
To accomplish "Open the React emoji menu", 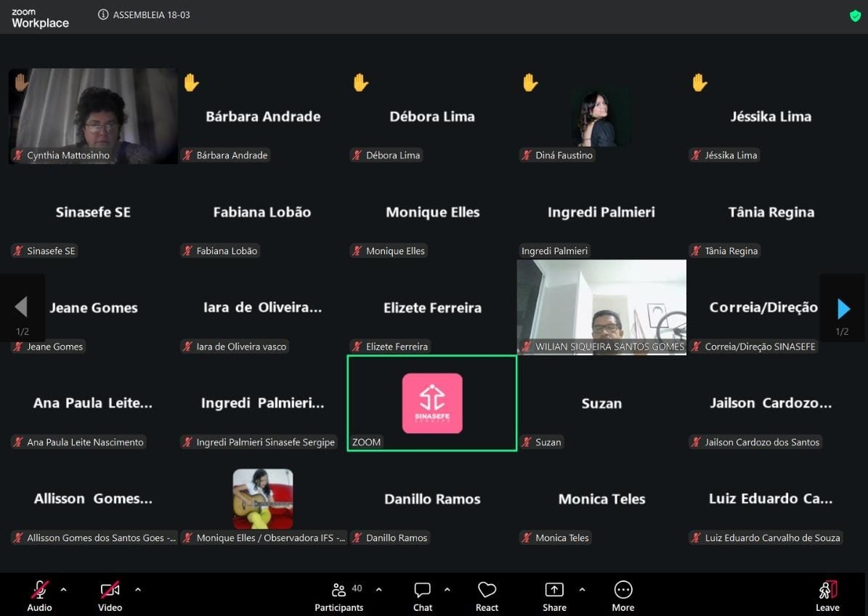I will click(487, 595).
